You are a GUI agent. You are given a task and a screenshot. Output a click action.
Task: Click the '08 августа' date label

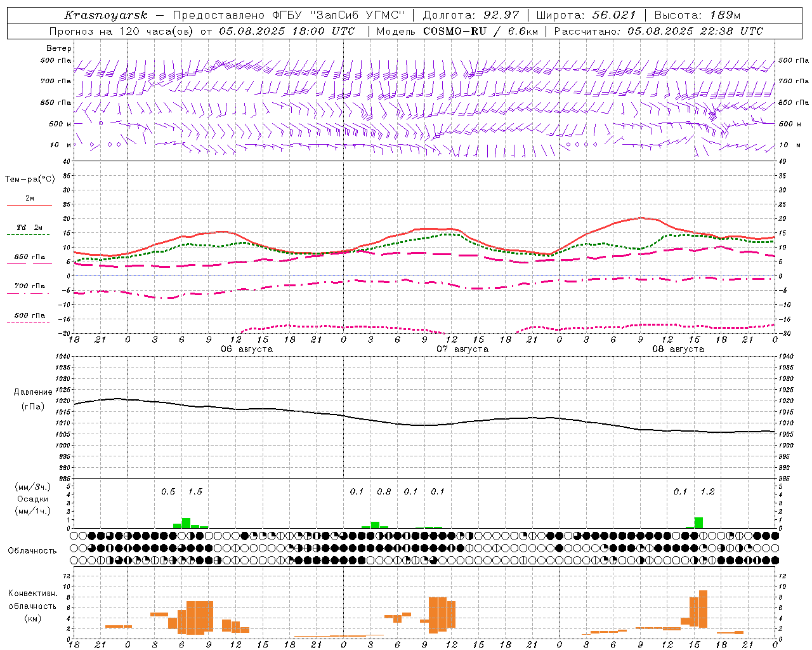(678, 349)
